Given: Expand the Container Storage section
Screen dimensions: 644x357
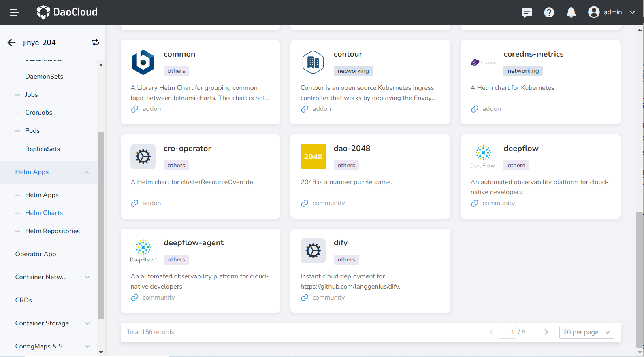Looking at the screenshot, I should 87,323.
